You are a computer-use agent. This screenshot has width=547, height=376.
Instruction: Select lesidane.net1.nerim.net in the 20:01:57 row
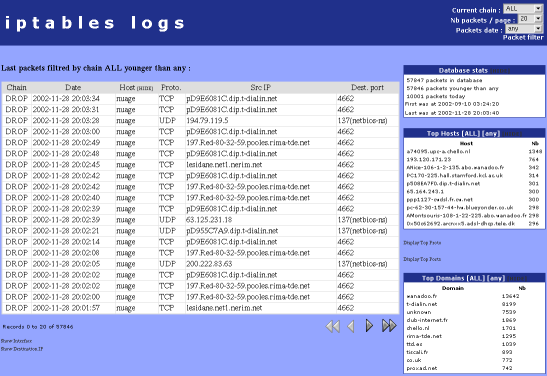click(224, 308)
